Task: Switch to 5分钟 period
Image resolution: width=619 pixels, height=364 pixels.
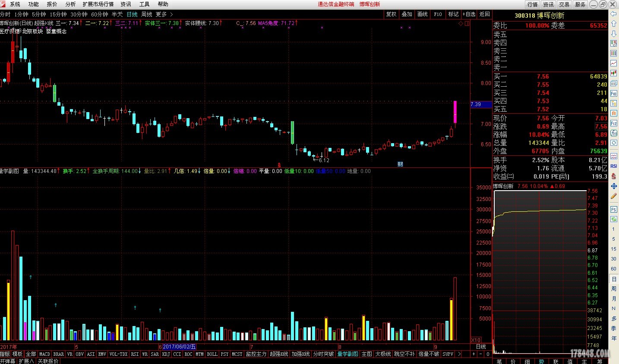Action: (39, 14)
